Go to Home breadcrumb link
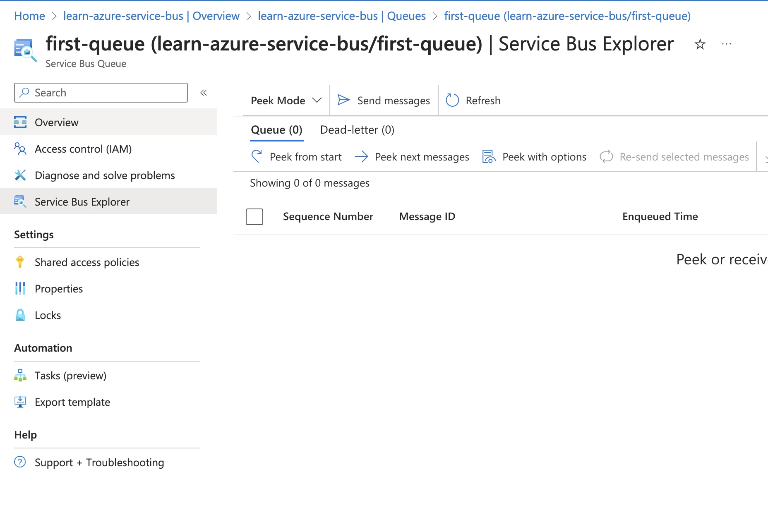 tap(29, 16)
